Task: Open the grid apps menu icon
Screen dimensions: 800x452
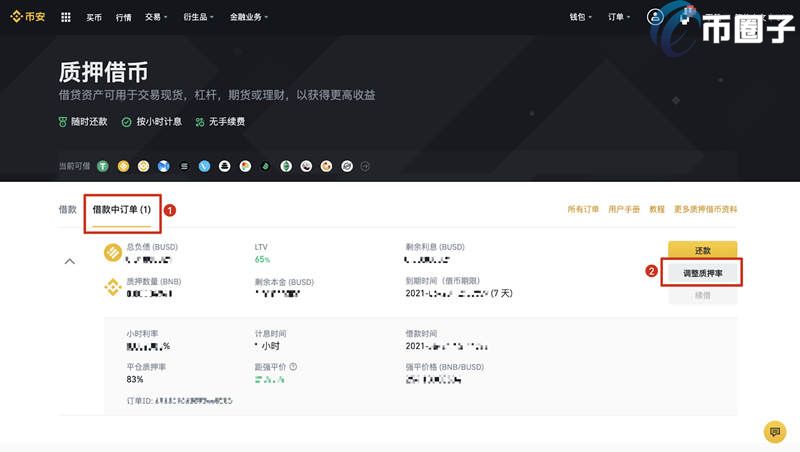Action: click(66, 17)
